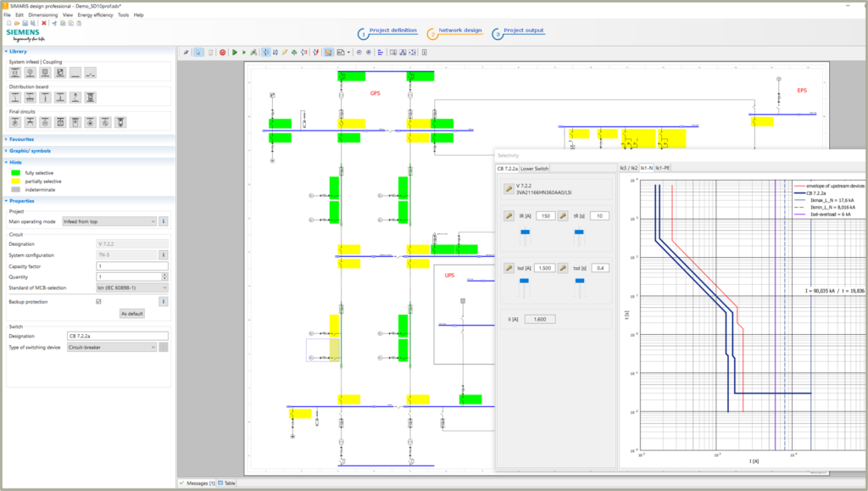Screen dimensions: 868x491
Task: Click the green start dimensioning play icon
Action: (235, 53)
